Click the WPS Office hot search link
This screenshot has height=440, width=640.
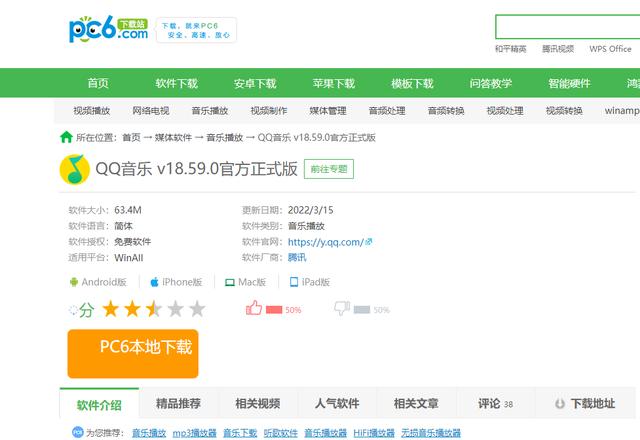click(610, 49)
